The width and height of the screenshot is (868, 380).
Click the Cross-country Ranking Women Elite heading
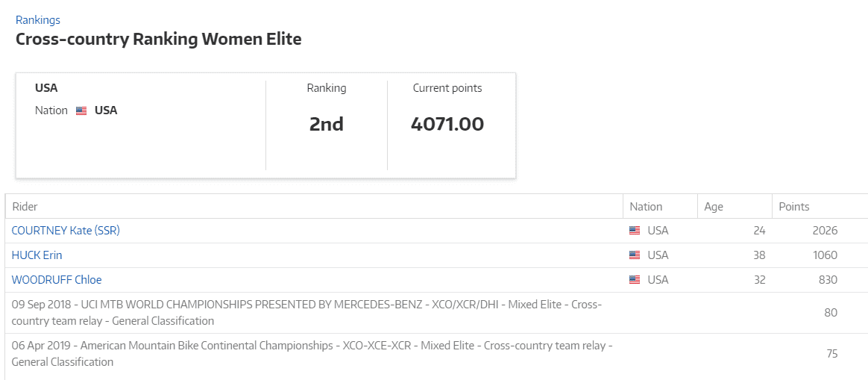tap(159, 40)
